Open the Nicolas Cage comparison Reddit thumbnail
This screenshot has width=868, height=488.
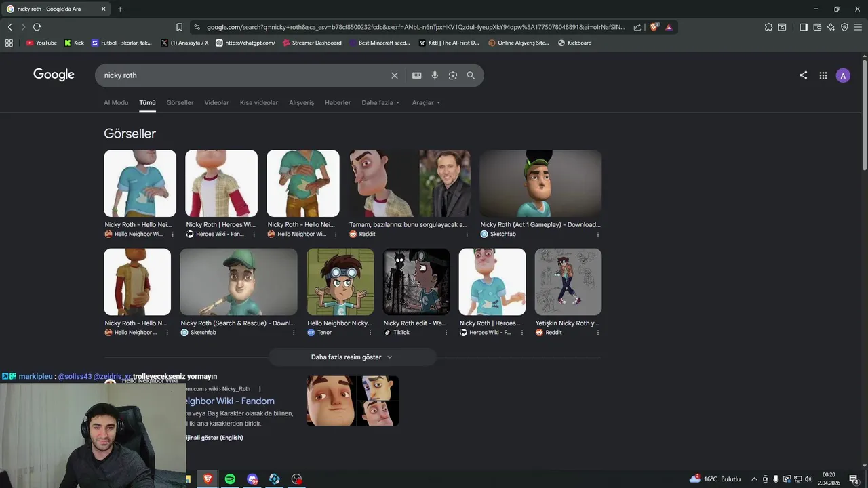pos(410,184)
